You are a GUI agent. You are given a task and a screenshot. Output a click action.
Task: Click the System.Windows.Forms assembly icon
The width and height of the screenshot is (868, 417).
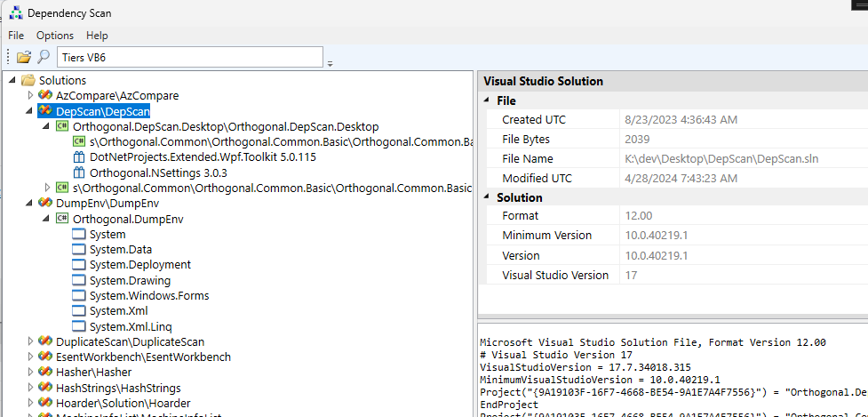pyautogui.click(x=79, y=296)
